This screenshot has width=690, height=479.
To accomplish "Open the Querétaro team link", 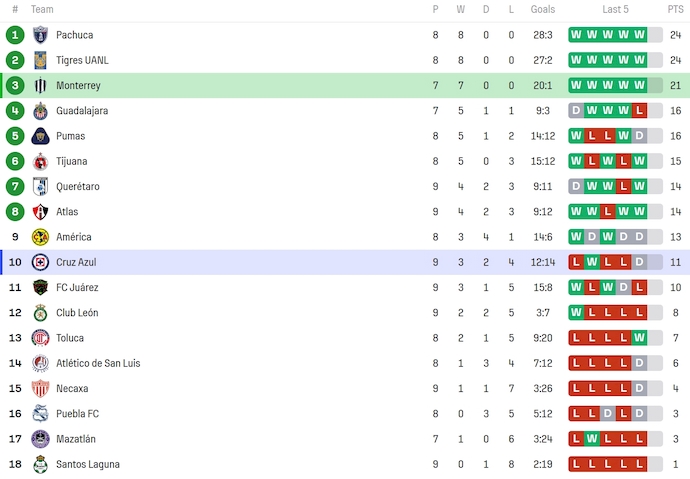I will click(x=77, y=186).
